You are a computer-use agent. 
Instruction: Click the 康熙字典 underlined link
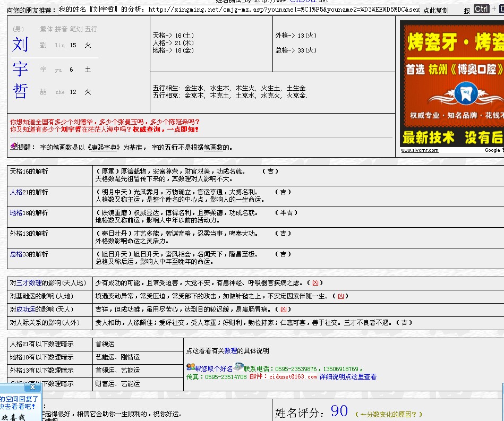(100, 148)
